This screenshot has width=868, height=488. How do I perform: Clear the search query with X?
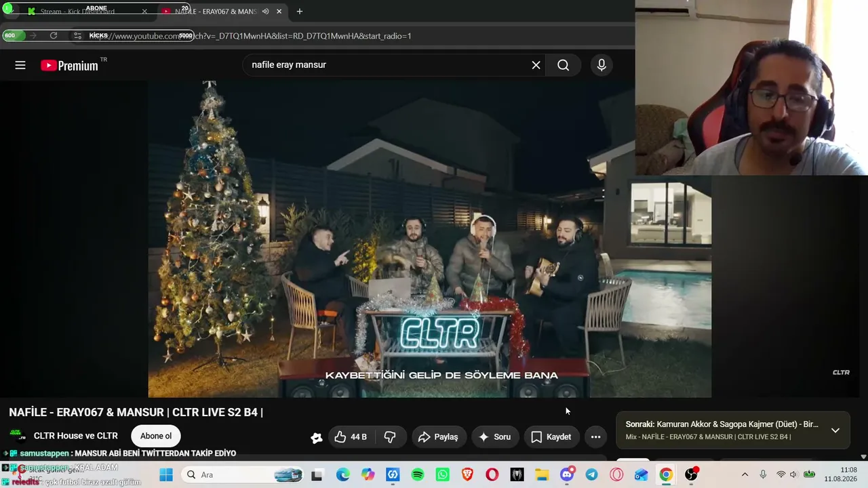click(536, 65)
